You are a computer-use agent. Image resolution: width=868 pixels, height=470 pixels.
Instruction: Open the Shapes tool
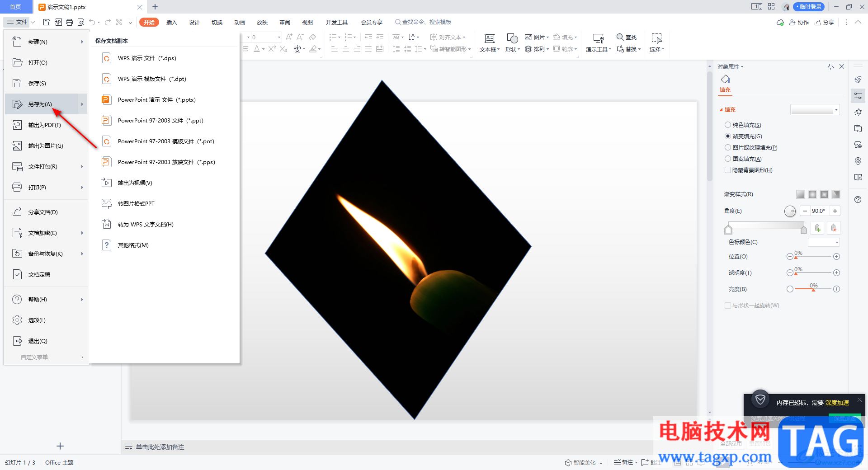tap(512, 43)
